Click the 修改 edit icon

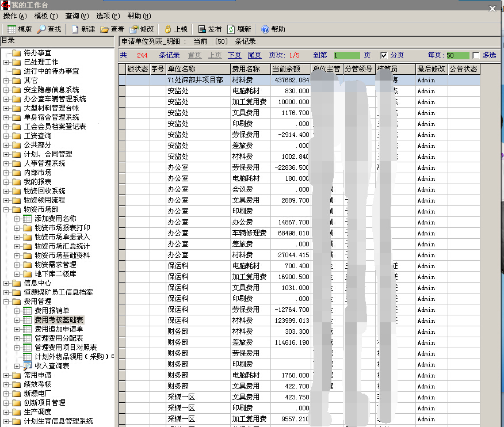point(134,29)
